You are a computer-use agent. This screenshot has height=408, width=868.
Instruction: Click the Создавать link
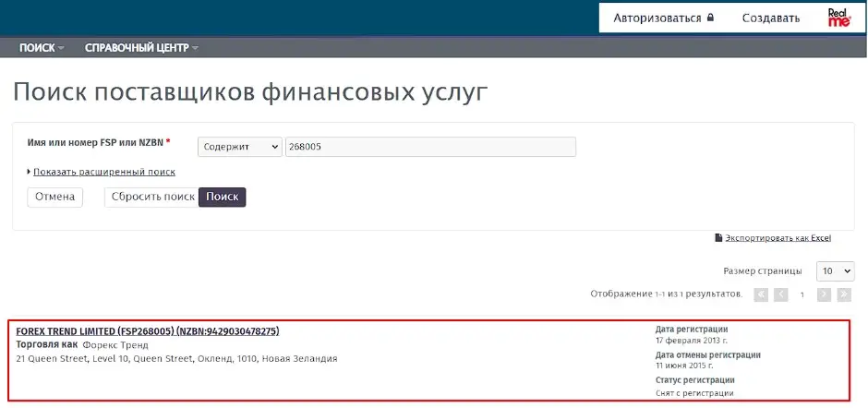tap(770, 18)
